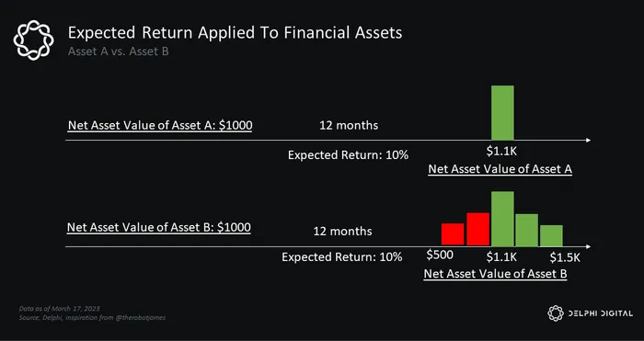Click the Asset A axis arrowhead
Screen dimensions: 644x341
(x=588, y=141)
